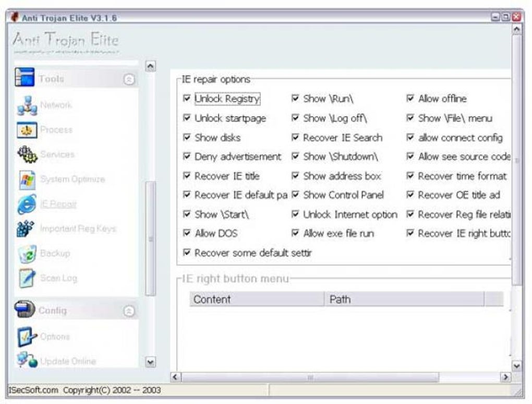This screenshot has height=404, width=532.
Task: Toggle Show address box checkbox
Action: pyautogui.click(x=295, y=176)
